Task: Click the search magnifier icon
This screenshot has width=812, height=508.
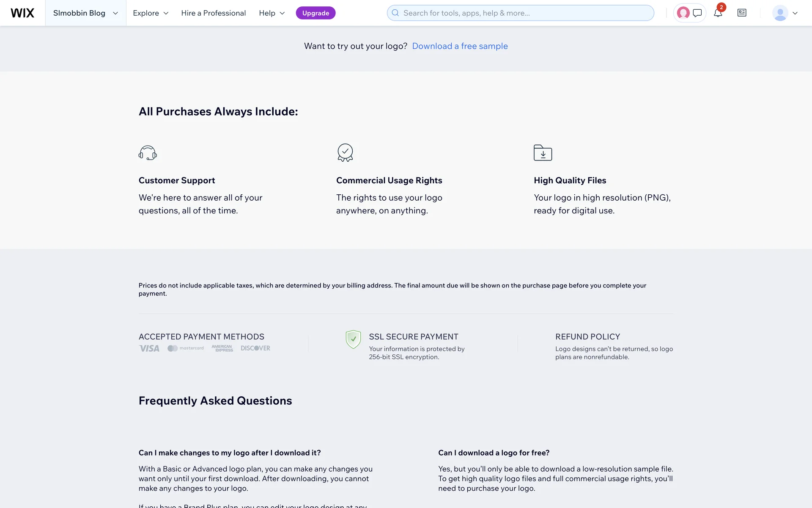Action: click(x=395, y=13)
